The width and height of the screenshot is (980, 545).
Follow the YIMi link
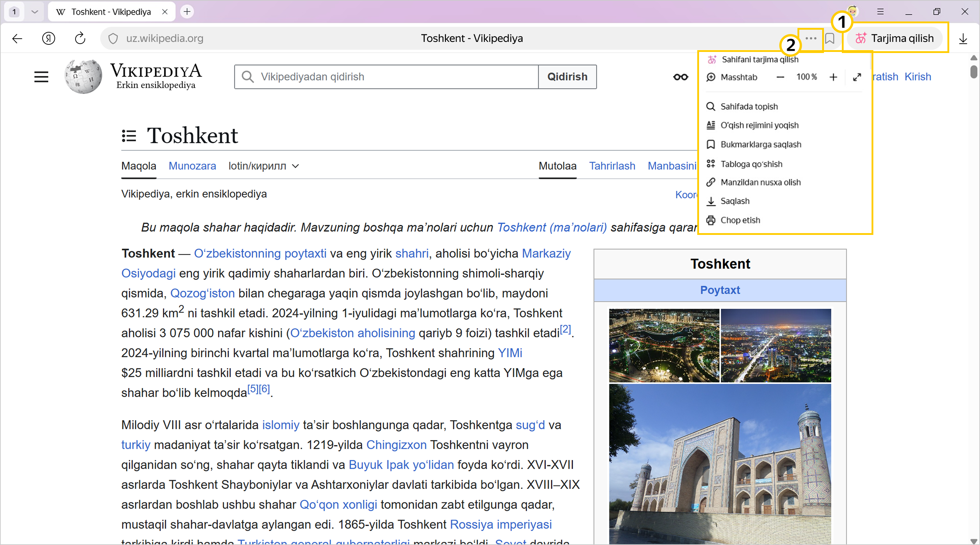click(510, 353)
